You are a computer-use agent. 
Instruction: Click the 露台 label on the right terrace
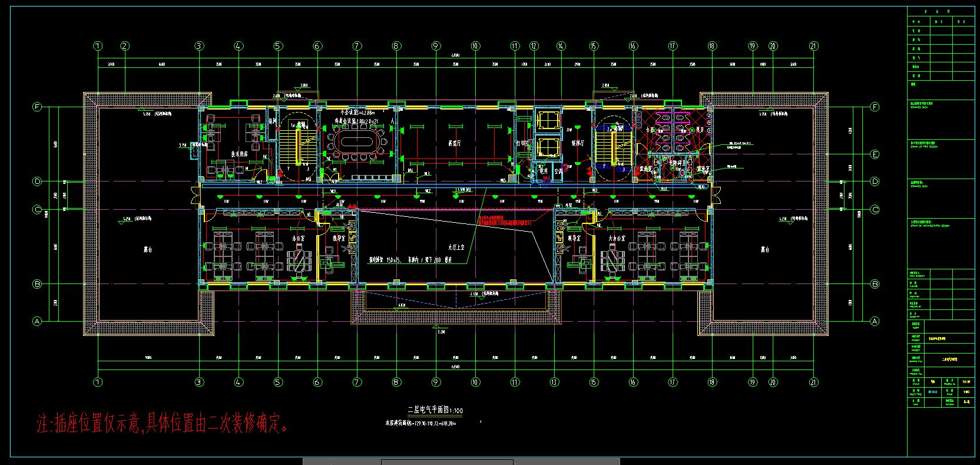pyautogui.click(x=764, y=249)
